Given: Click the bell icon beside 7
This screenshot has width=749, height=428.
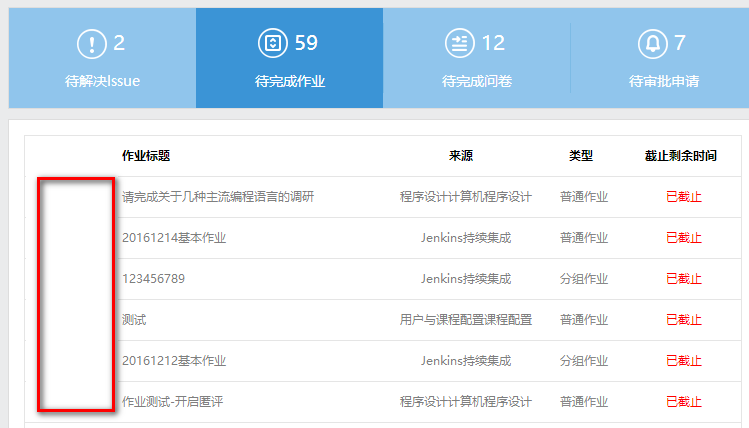Looking at the screenshot, I should pos(653,43).
